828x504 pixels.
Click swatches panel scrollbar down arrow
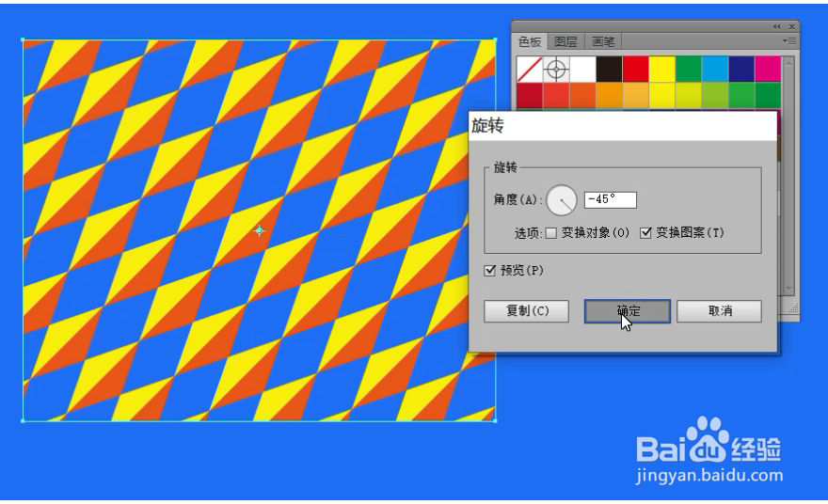pos(788,289)
